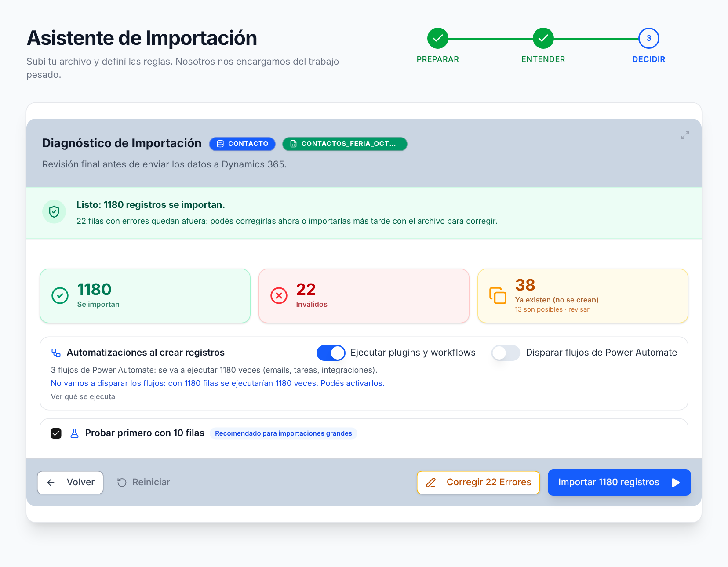Viewport: 728px width, 567px height.
Task: Click the Listo: 1180 registros se importan text
Action: click(151, 205)
